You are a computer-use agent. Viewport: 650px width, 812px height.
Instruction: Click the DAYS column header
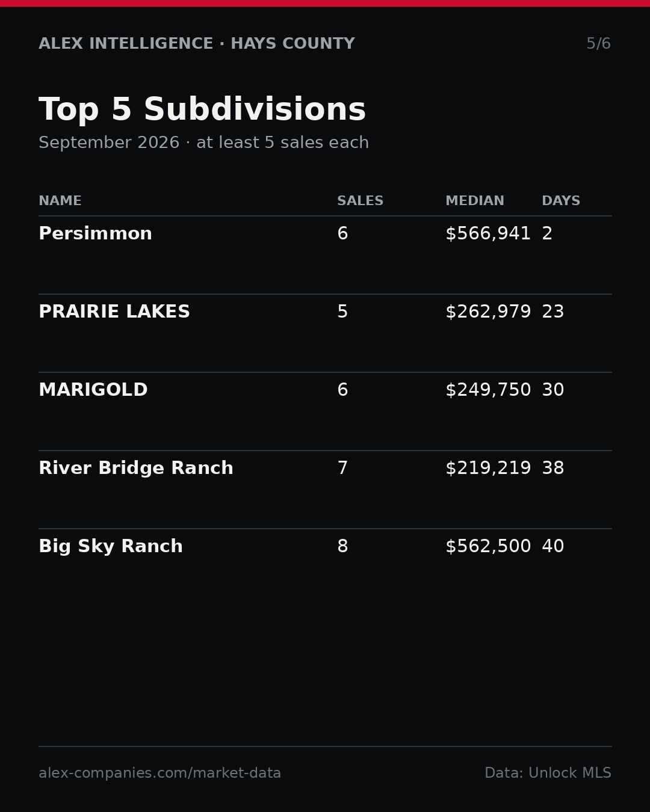click(x=561, y=201)
